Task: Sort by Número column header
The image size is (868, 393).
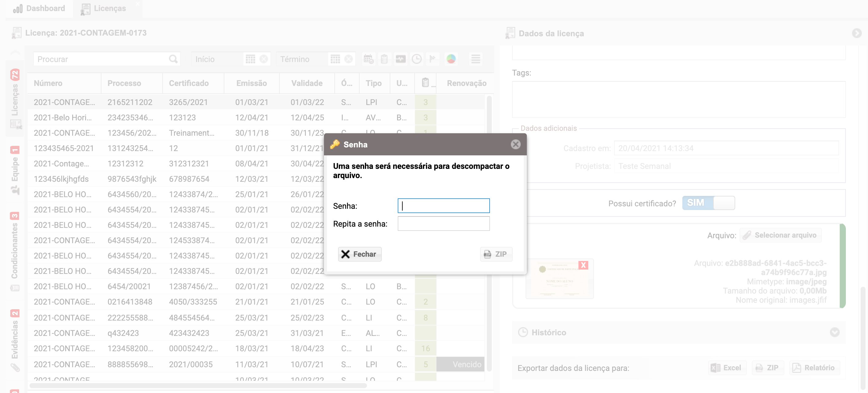Action: click(x=64, y=83)
